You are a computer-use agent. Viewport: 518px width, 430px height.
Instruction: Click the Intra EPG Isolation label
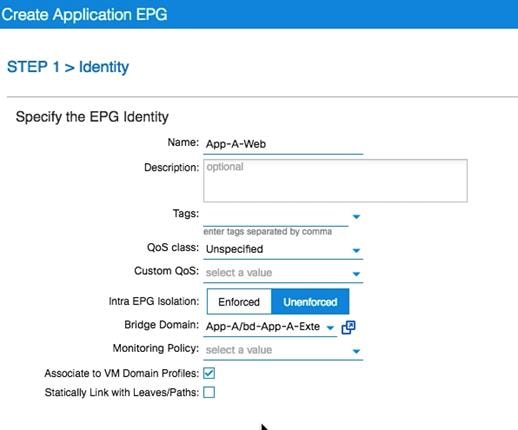click(x=154, y=301)
